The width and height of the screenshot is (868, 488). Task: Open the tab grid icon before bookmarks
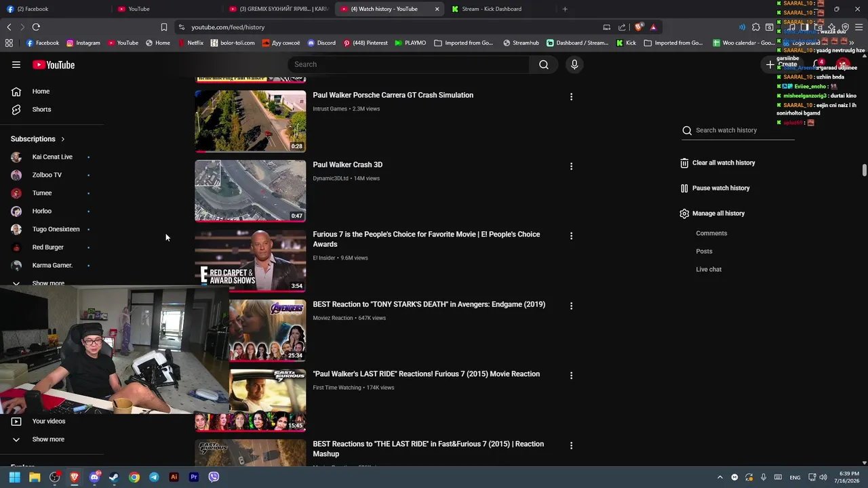9,43
